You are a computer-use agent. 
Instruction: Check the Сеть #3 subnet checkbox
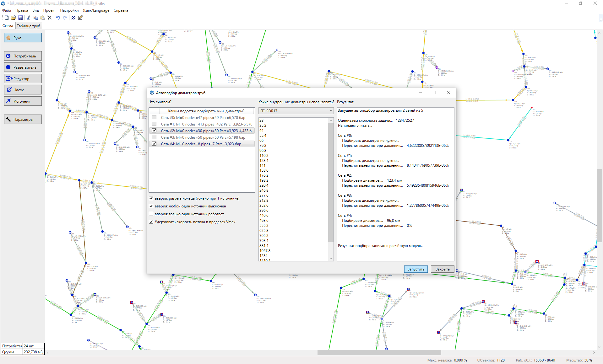(x=154, y=137)
